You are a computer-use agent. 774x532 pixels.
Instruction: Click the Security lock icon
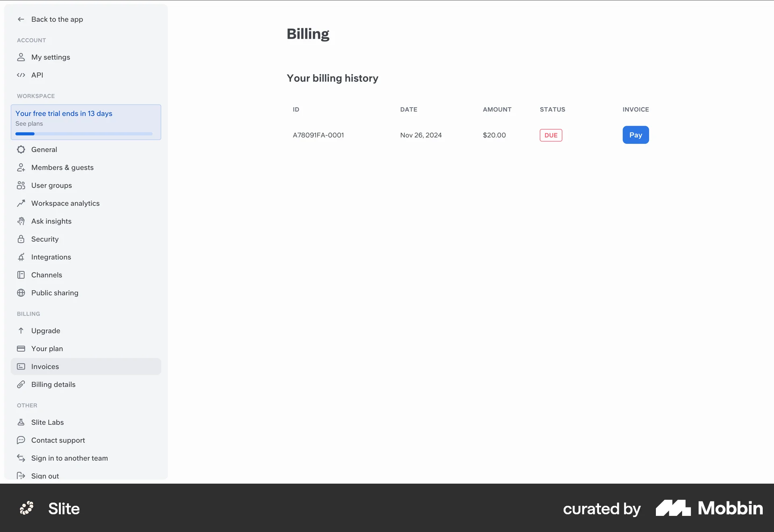[x=21, y=239]
